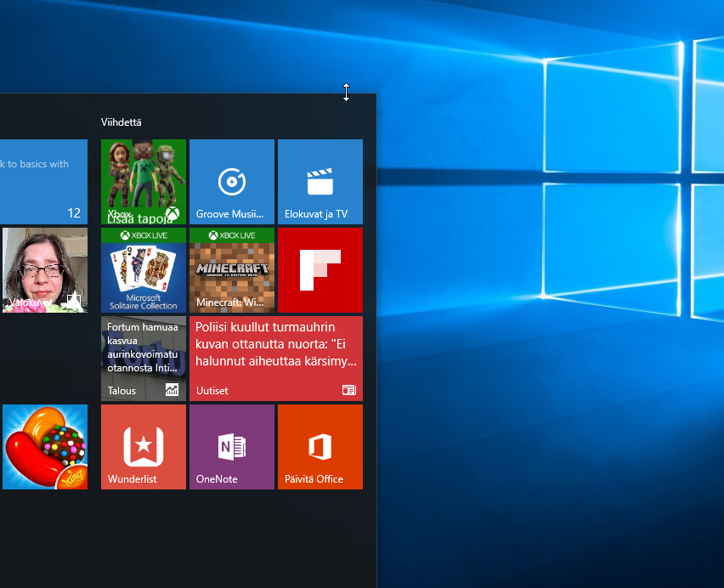Open the Talous finance tile
This screenshot has height=588, width=724.
[143, 358]
